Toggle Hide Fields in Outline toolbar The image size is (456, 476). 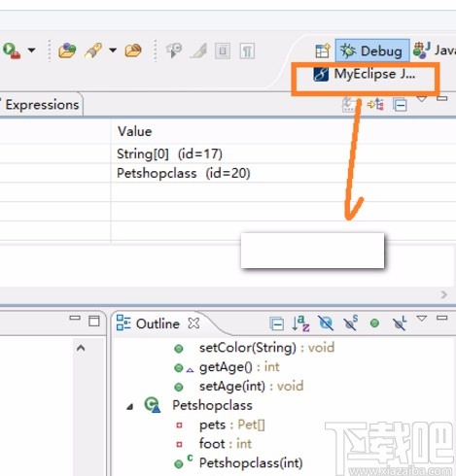tap(326, 323)
